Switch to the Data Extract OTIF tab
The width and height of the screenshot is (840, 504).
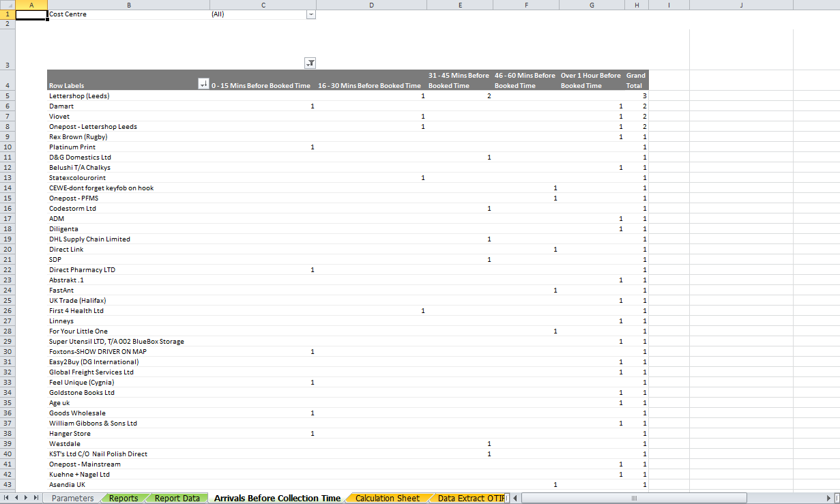(470, 498)
